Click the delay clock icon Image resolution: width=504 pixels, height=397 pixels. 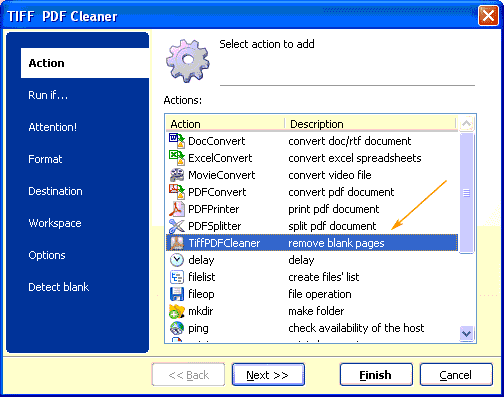click(x=177, y=260)
